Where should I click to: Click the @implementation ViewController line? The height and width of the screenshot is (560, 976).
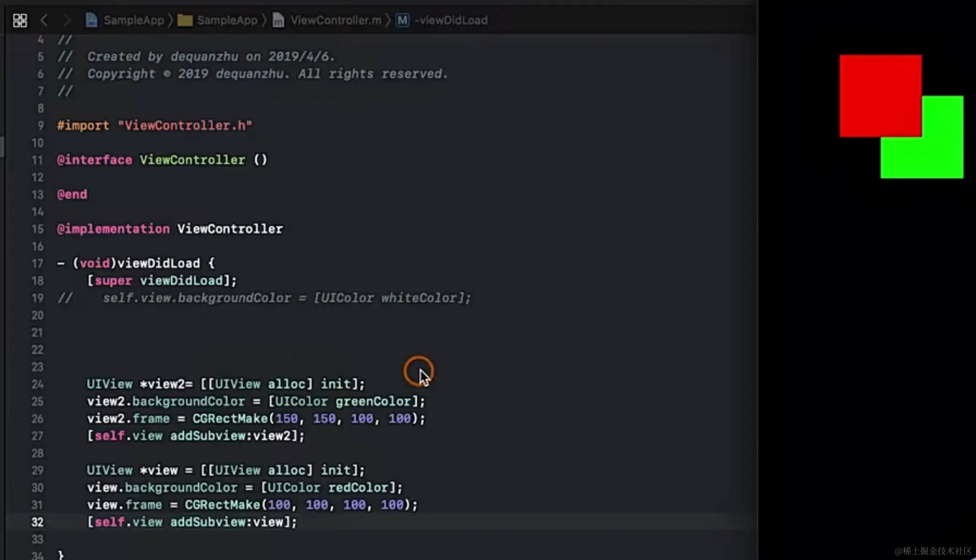(170, 229)
